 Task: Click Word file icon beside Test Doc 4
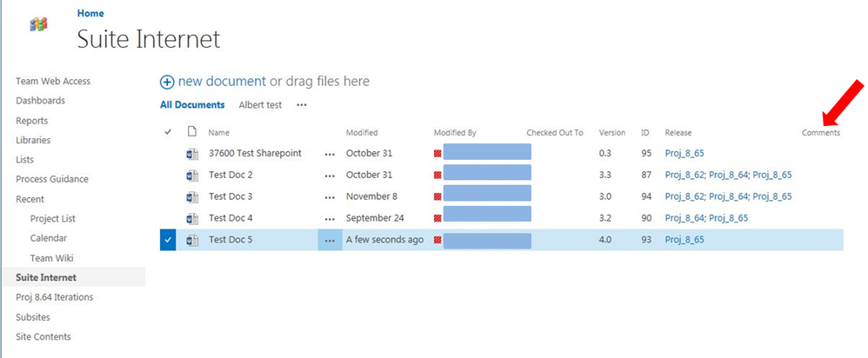pos(192,219)
